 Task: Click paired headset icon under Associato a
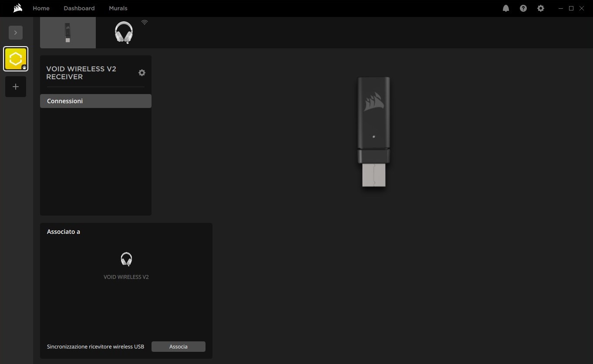[126, 259]
